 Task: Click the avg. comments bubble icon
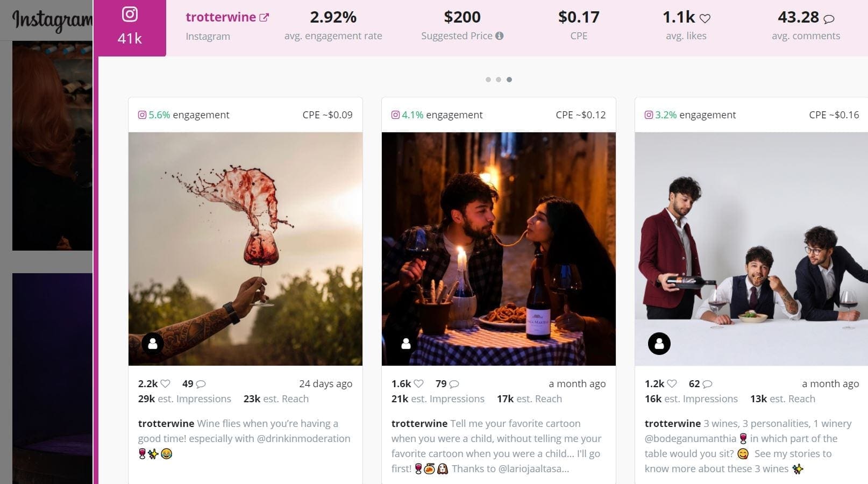pos(829,19)
